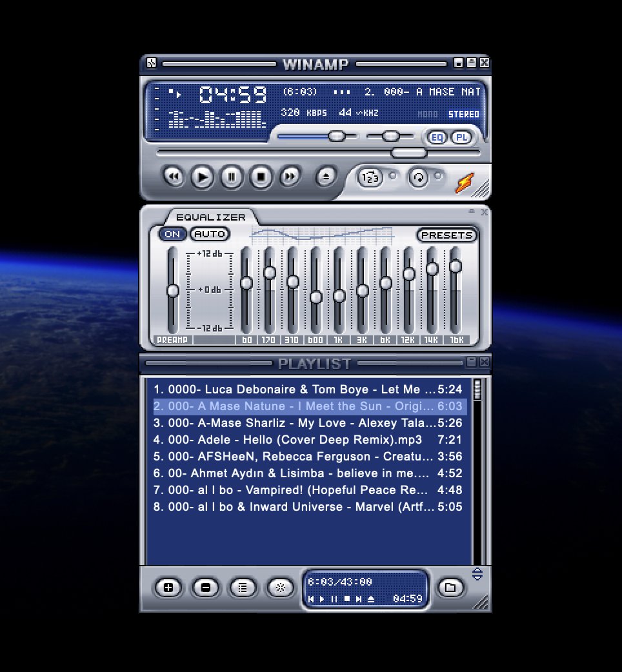
Task: Open the equalizer PRESETS menu
Action: point(446,235)
